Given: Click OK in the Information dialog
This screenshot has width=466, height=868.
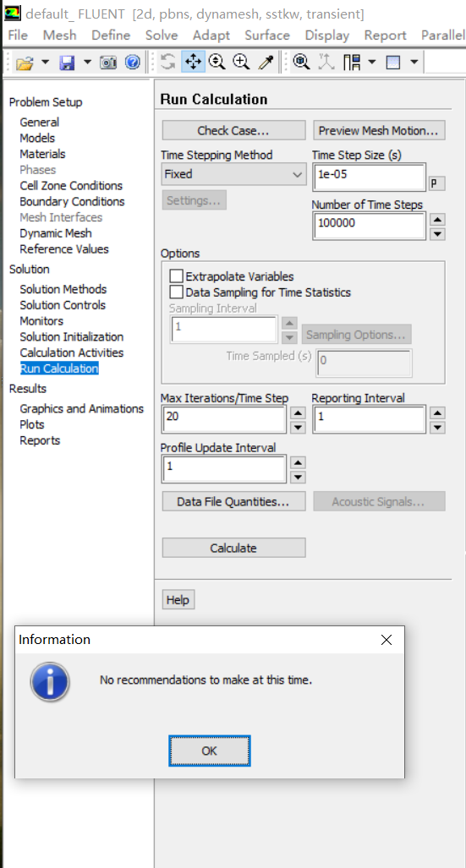Looking at the screenshot, I should [x=210, y=751].
